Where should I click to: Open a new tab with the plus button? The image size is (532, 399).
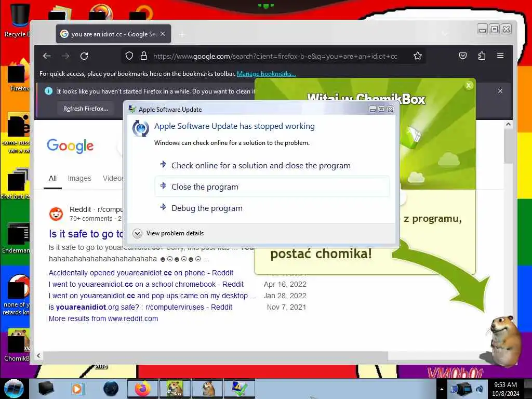pyautogui.click(x=182, y=34)
